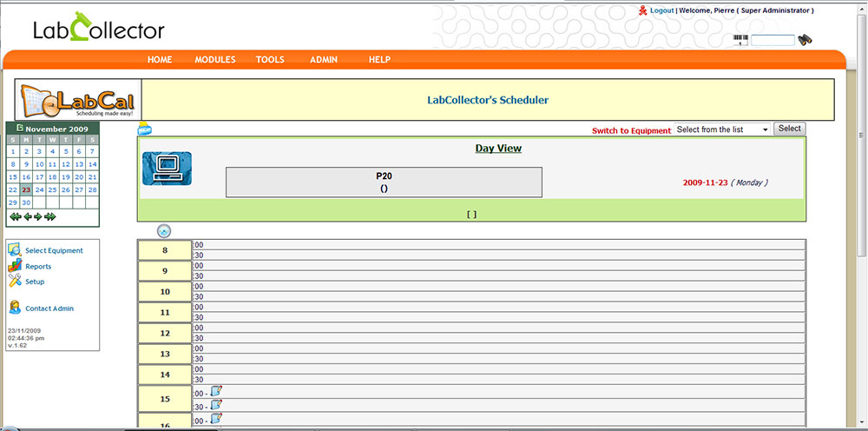This screenshot has width=868, height=431.
Task: Select day 7 in the mini calendar
Action: tap(93, 151)
